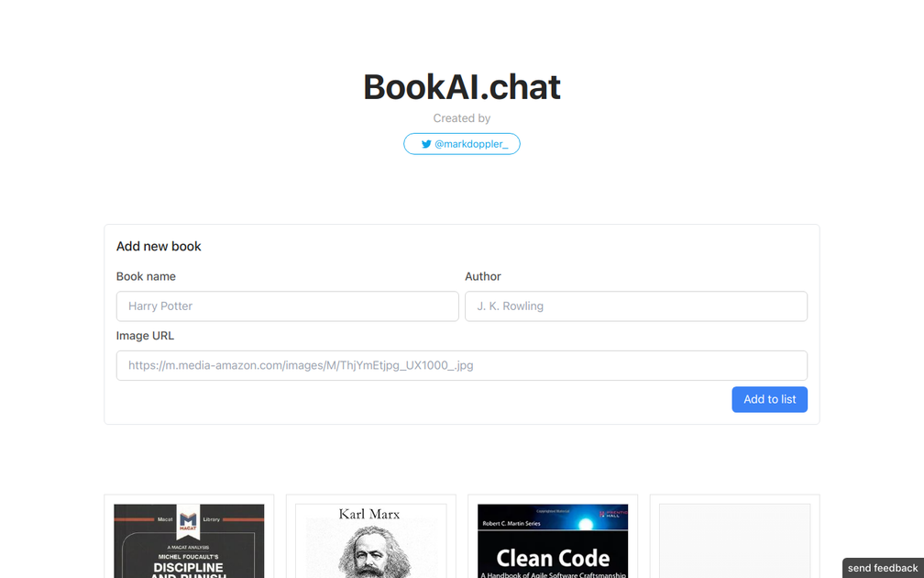Viewport: 924px width, 578px height.
Task: Open the Discipline and Punish book cover
Action: (x=189, y=541)
